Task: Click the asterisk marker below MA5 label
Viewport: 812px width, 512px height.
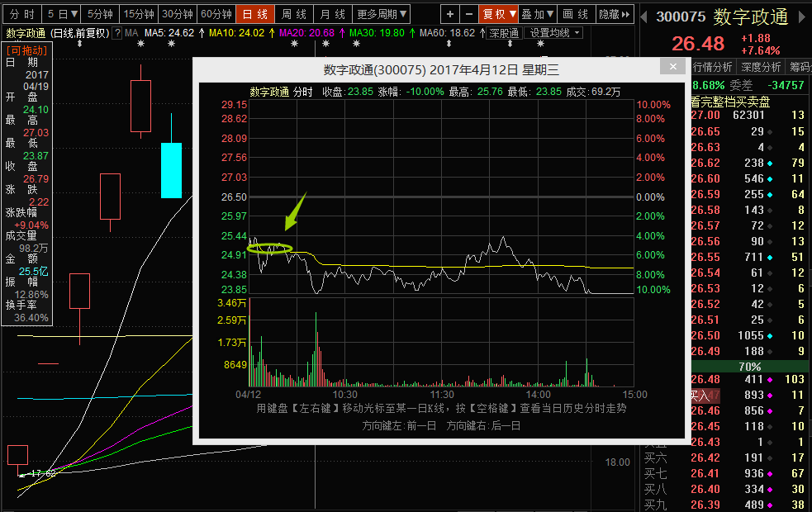Action: [x=140, y=44]
